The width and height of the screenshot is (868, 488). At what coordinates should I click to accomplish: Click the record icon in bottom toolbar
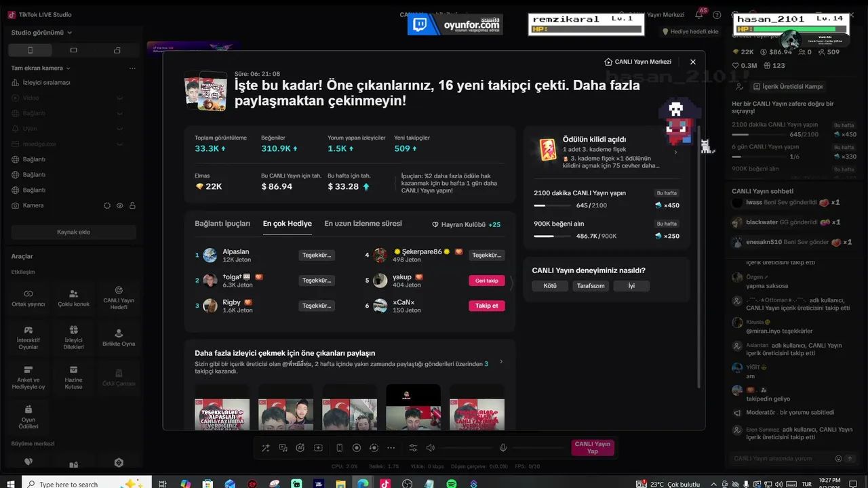point(357,448)
